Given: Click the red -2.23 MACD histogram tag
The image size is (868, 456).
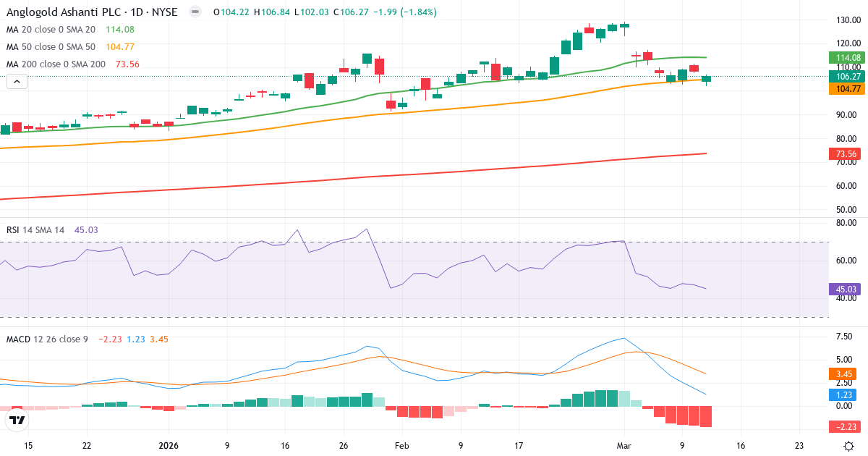Looking at the screenshot, I should click(845, 426).
